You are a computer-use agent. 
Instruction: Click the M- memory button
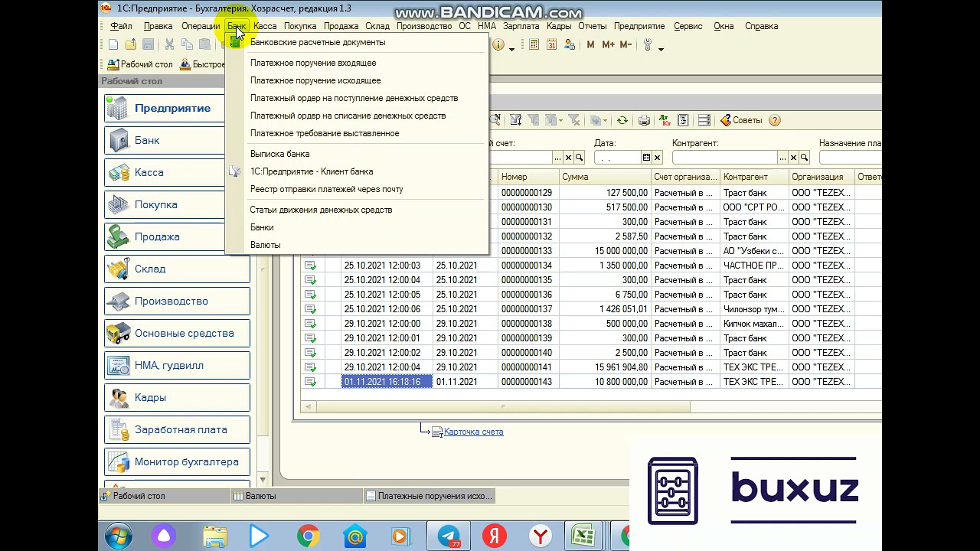[x=626, y=45]
